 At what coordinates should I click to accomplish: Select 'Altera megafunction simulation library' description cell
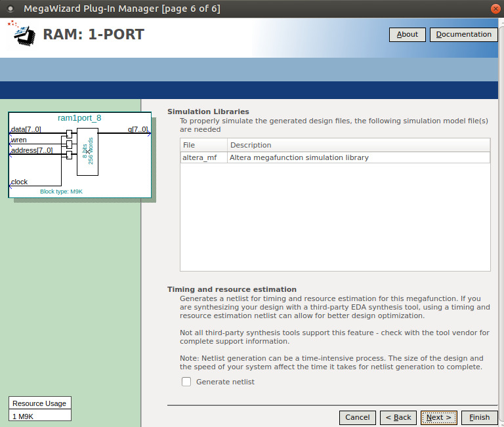359,157
